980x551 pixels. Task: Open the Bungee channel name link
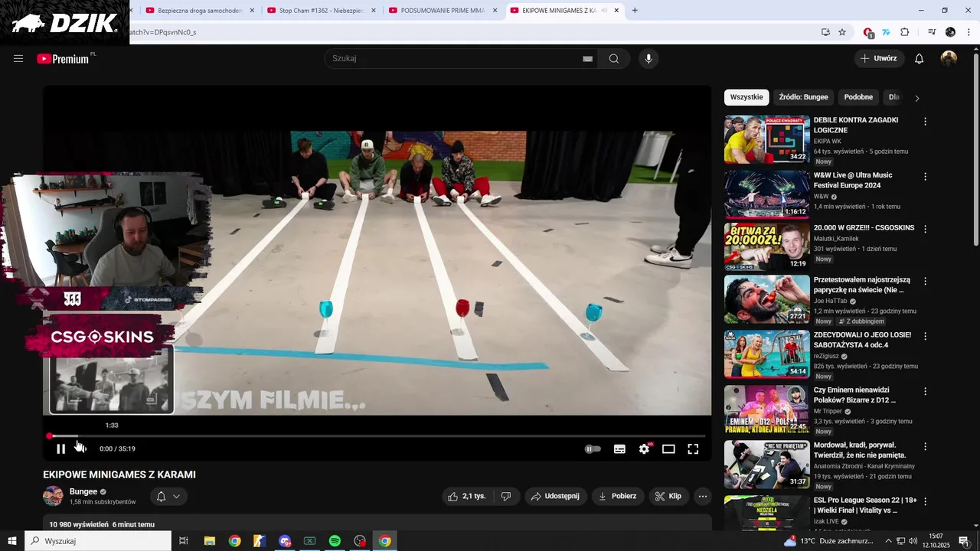point(83,491)
